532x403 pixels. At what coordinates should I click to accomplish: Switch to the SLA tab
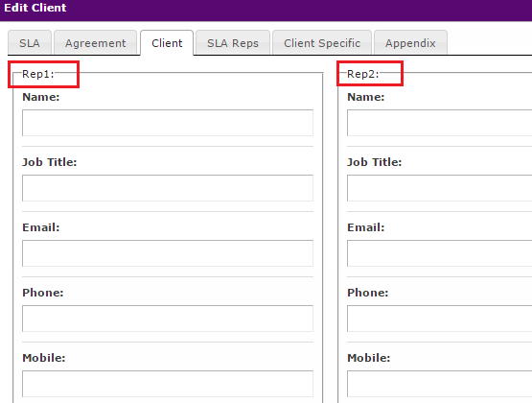(x=30, y=43)
